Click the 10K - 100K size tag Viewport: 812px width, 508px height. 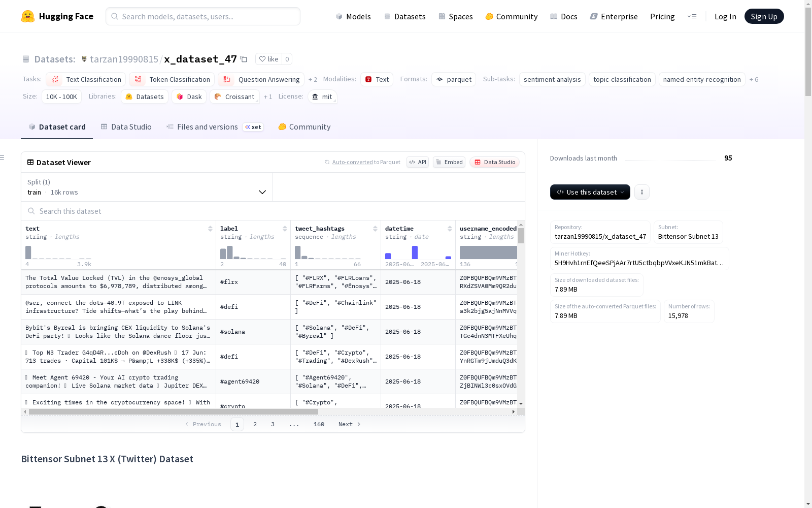[61, 97]
